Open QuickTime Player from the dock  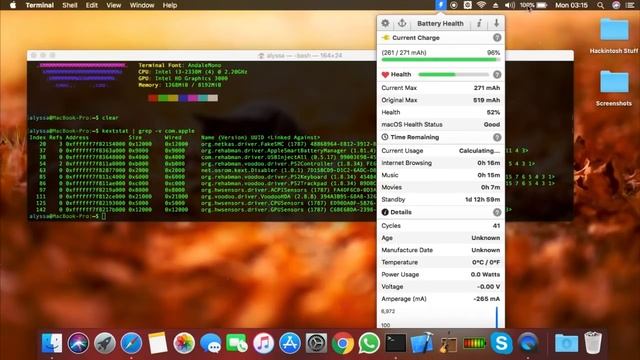[528, 343]
